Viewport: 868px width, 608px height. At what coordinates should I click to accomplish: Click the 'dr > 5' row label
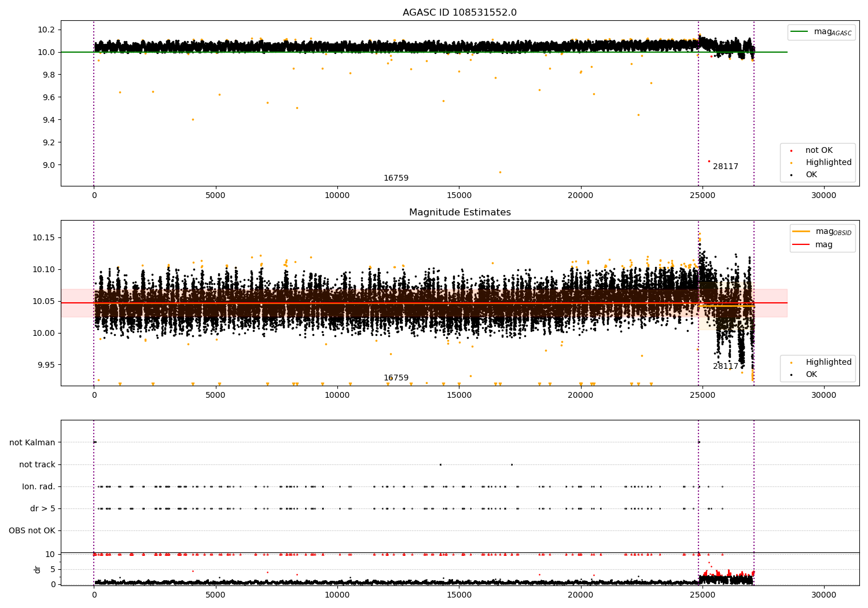pos(43,509)
